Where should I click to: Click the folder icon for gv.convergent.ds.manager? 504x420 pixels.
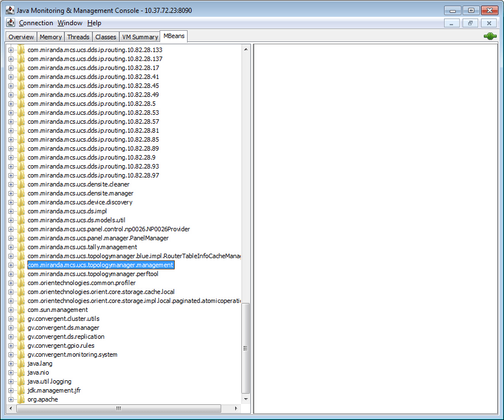[21, 328]
